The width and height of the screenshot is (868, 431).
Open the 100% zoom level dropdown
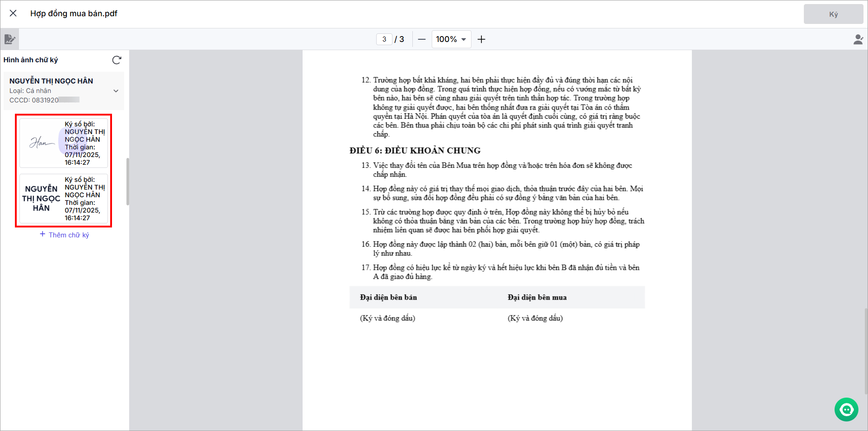451,39
